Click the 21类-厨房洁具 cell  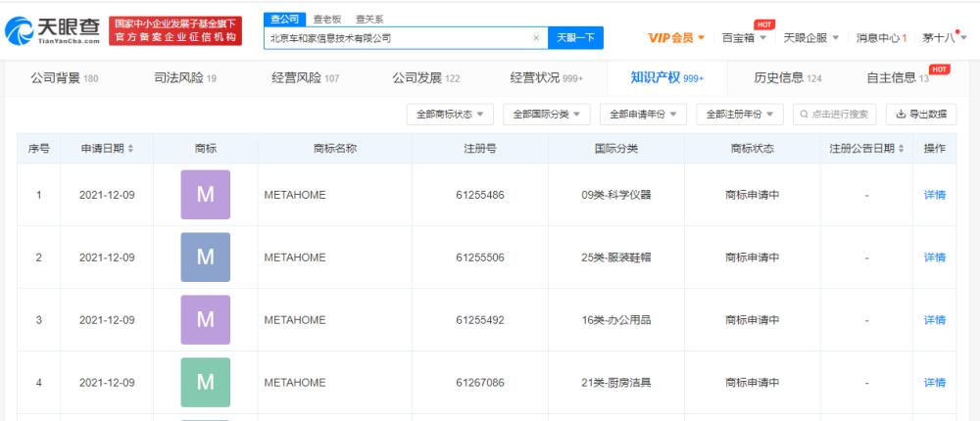(x=616, y=382)
